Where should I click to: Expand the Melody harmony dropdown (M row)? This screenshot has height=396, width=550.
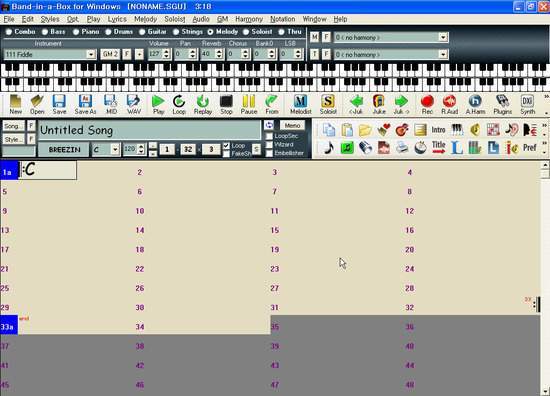(x=443, y=37)
